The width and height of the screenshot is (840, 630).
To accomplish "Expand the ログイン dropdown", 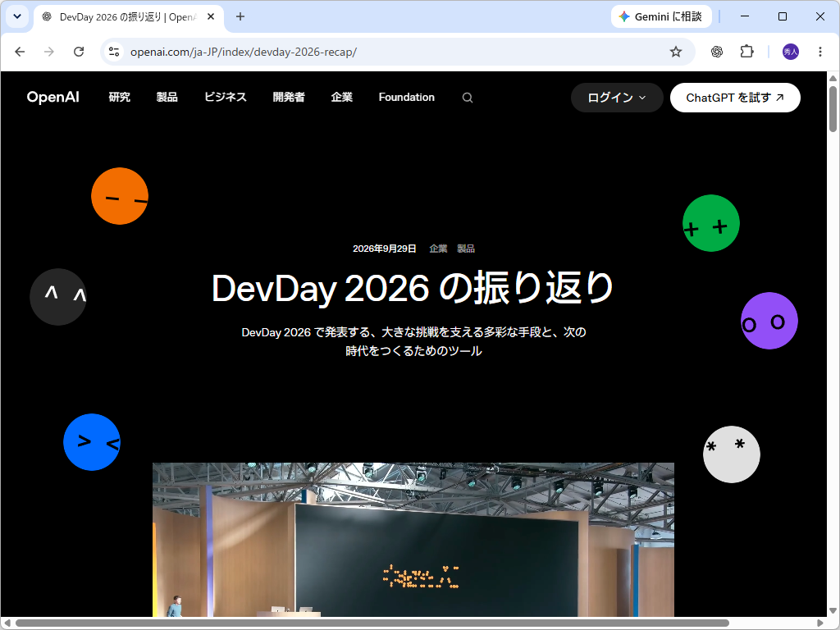I will coord(617,98).
